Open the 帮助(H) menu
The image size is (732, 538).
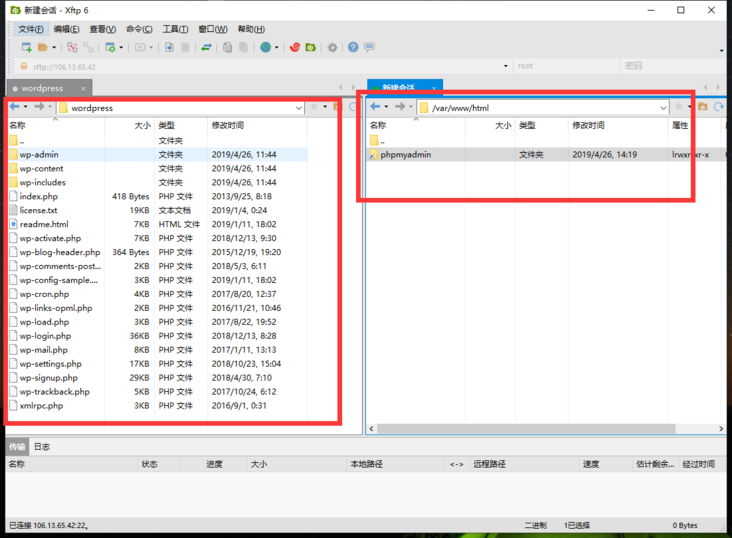pos(251,29)
